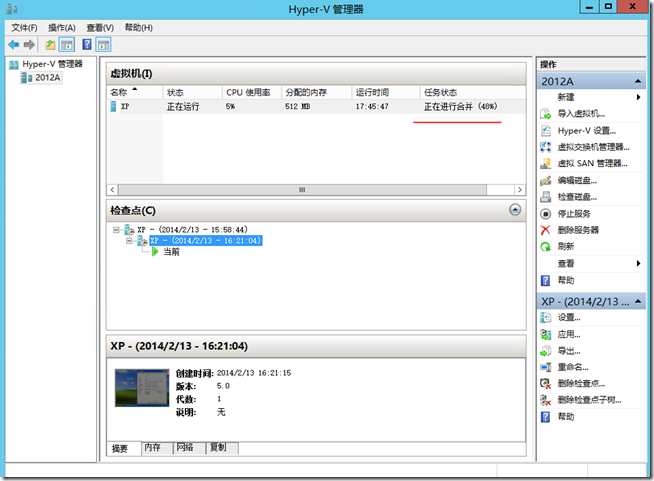This screenshot has height=481, width=654.
Task: Click the Up one level folder icon
Action: 50,44
